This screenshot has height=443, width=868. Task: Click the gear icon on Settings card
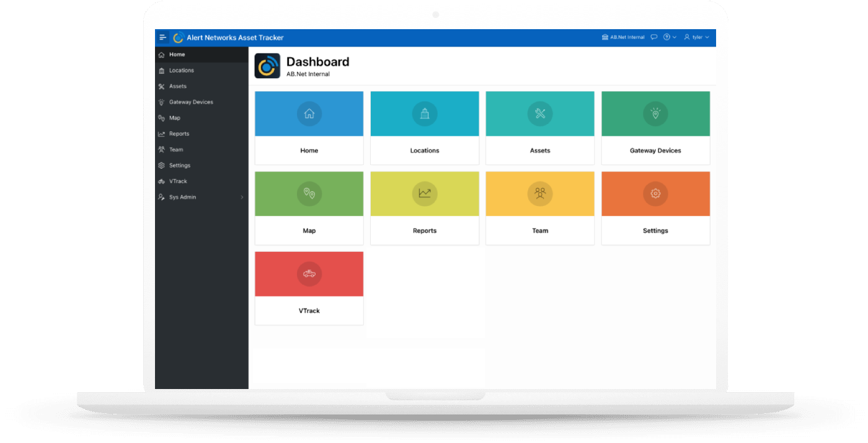655,194
